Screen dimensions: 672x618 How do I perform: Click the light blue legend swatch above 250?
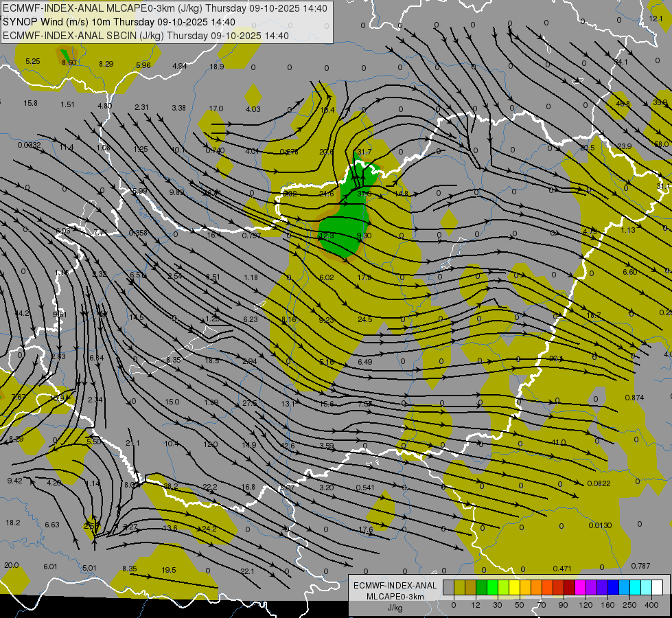click(624, 587)
